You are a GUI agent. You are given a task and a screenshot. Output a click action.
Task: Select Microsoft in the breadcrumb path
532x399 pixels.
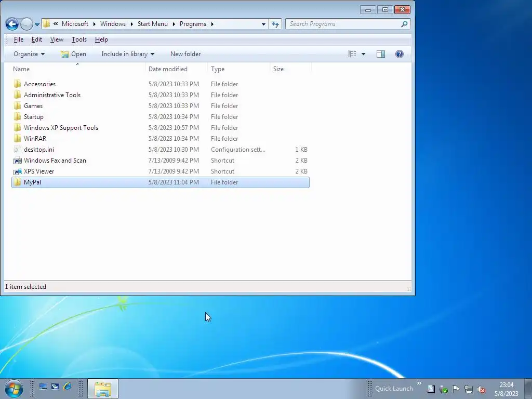pyautogui.click(x=75, y=24)
